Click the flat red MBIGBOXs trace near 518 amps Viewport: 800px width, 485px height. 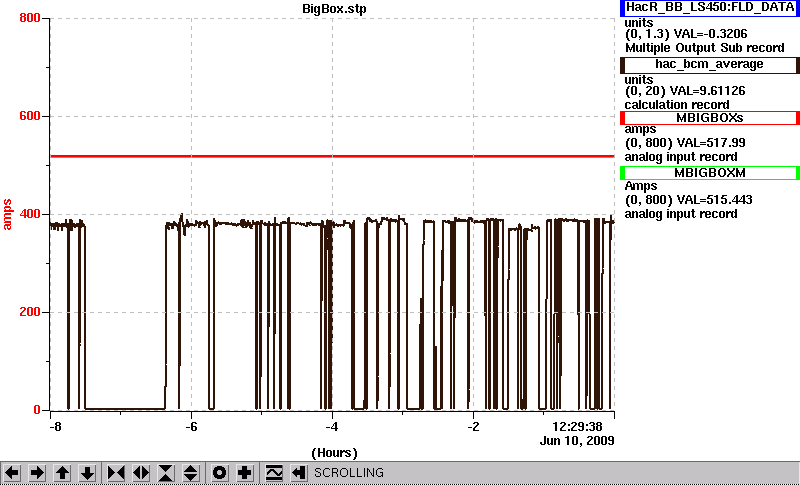coord(332,156)
